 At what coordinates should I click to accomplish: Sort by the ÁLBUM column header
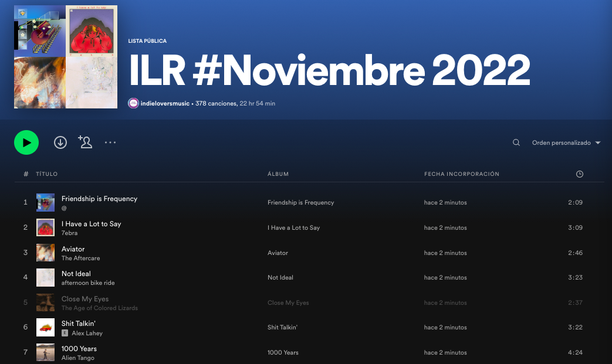[278, 174]
